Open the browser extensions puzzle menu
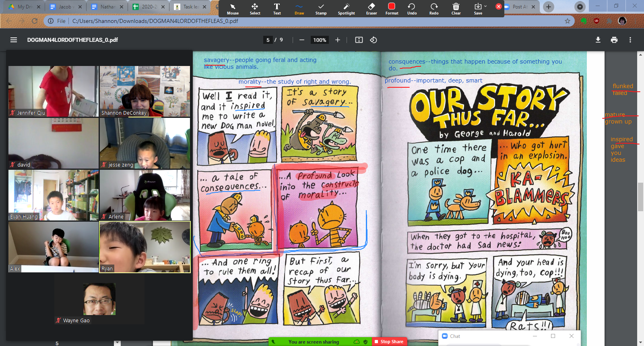The height and width of the screenshot is (346, 644). pos(609,21)
